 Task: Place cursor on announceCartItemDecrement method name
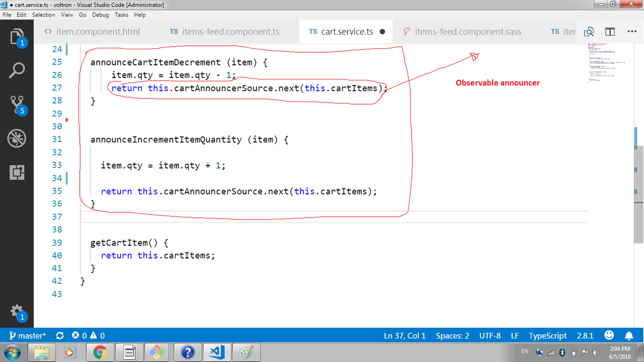pos(155,62)
